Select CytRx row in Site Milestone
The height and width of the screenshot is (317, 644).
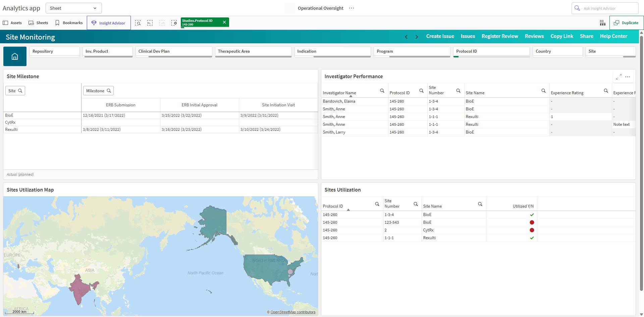[42, 122]
